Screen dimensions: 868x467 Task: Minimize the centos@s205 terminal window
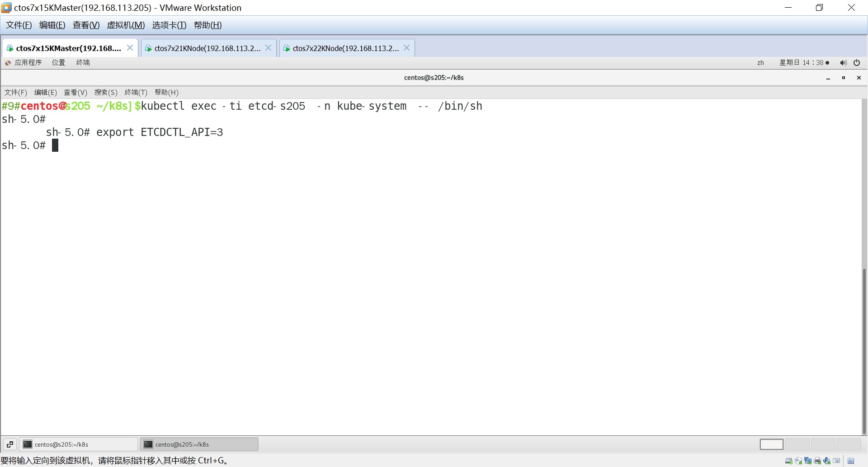828,78
